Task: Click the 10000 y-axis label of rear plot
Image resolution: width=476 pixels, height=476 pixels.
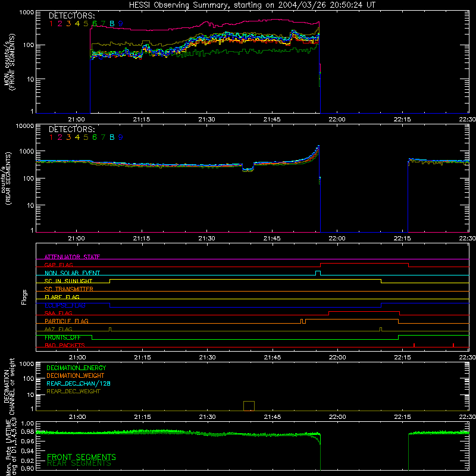Action: click(25, 126)
